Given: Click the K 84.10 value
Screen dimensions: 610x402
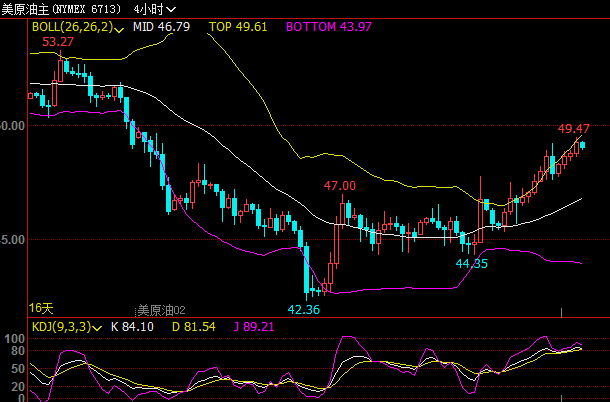Looking at the screenshot, I should (x=132, y=327).
